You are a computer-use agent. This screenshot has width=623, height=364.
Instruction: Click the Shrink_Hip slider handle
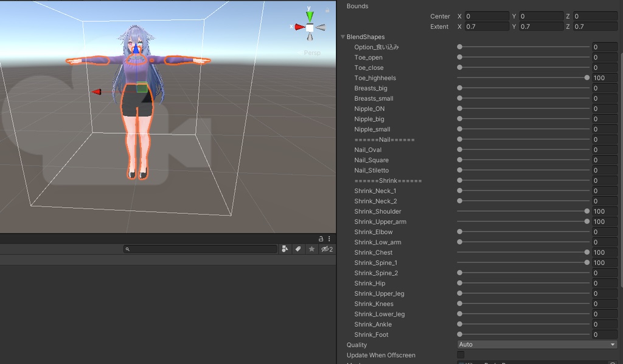tap(460, 283)
